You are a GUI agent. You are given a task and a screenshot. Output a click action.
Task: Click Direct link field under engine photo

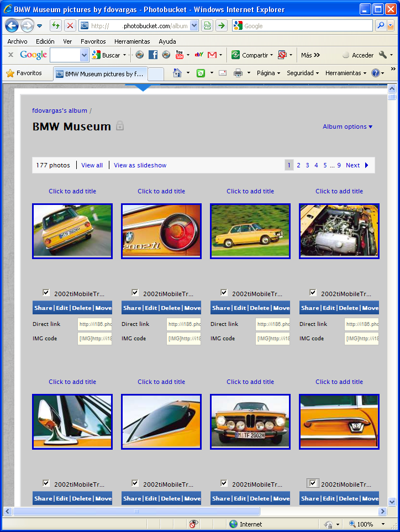coord(362,324)
